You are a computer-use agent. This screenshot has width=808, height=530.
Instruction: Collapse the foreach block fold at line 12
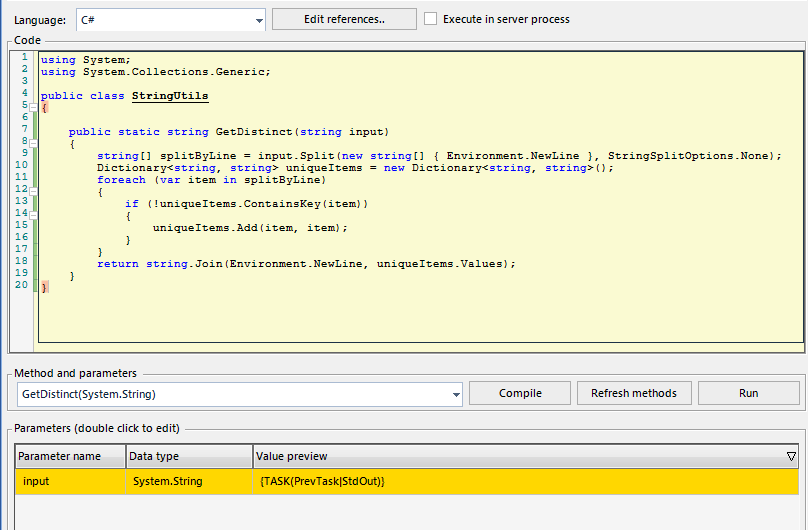pyautogui.click(x=33, y=192)
